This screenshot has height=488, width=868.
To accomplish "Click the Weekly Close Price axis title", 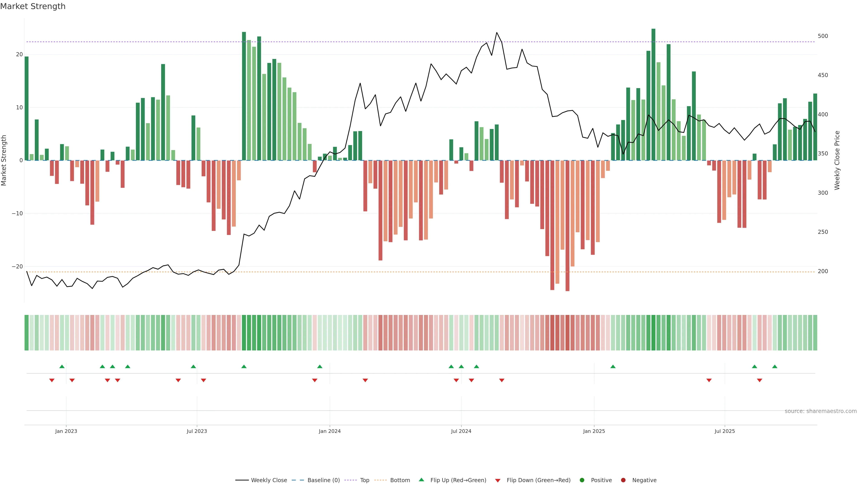I will click(x=837, y=160).
